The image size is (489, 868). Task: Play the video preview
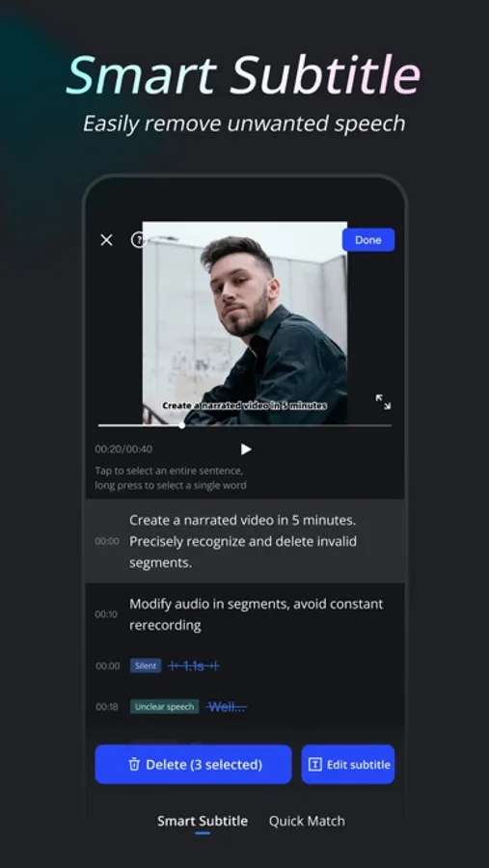246,448
